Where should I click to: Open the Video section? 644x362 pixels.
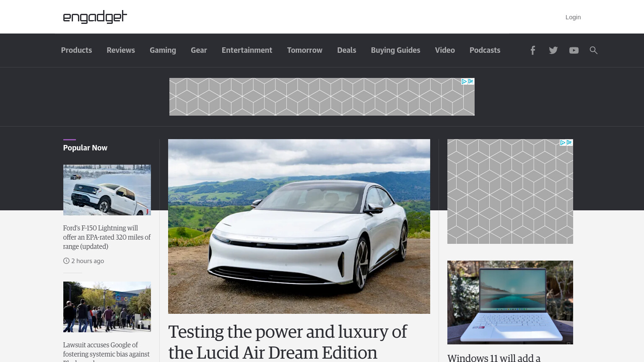point(445,50)
